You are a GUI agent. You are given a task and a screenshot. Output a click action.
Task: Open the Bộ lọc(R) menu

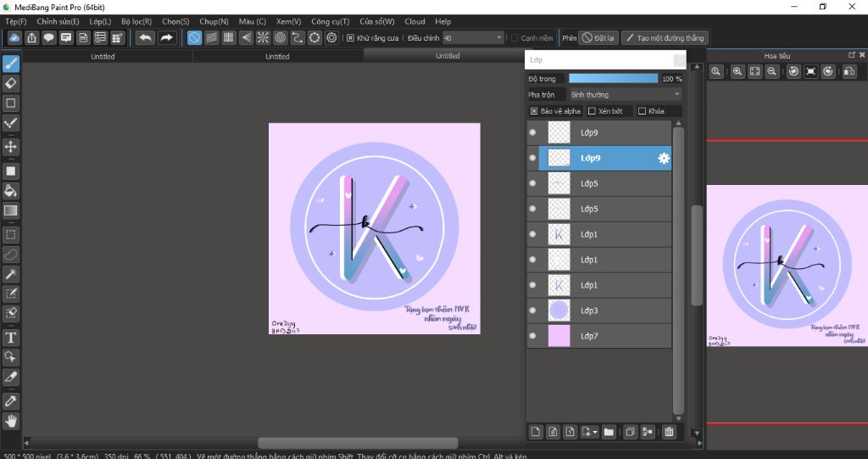coord(136,21)
